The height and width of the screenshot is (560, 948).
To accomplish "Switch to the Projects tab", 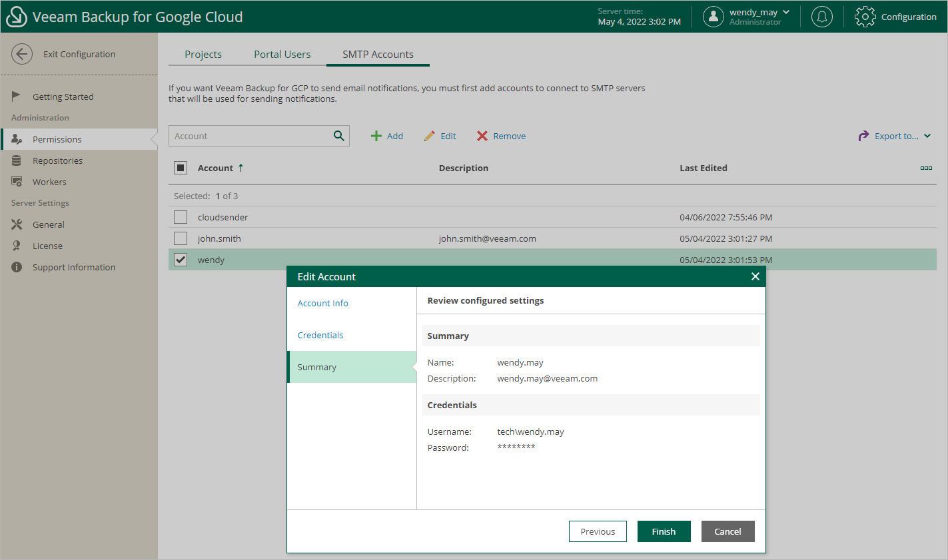I will [x=203, y=55].
